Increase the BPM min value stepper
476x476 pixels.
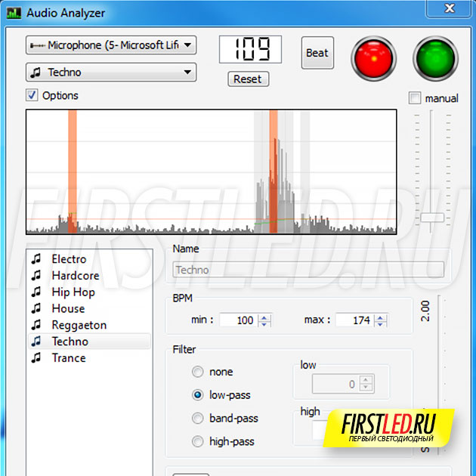point(264,317)
